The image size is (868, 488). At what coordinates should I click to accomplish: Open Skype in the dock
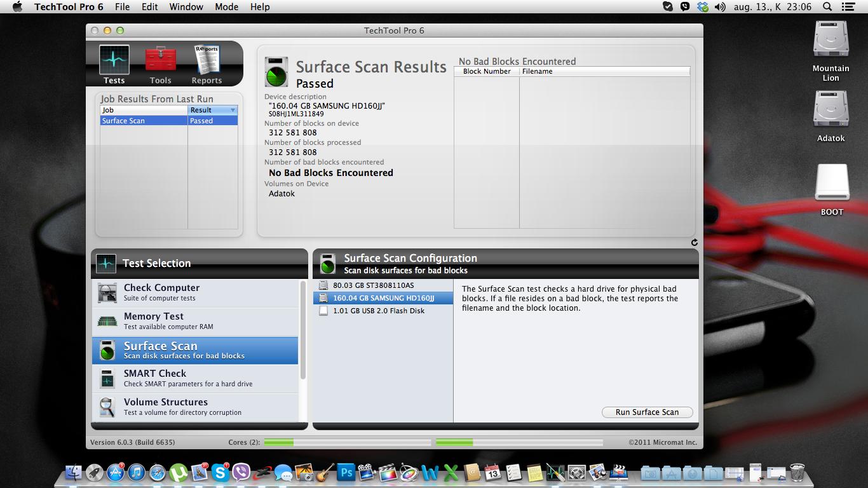(220, 473)
